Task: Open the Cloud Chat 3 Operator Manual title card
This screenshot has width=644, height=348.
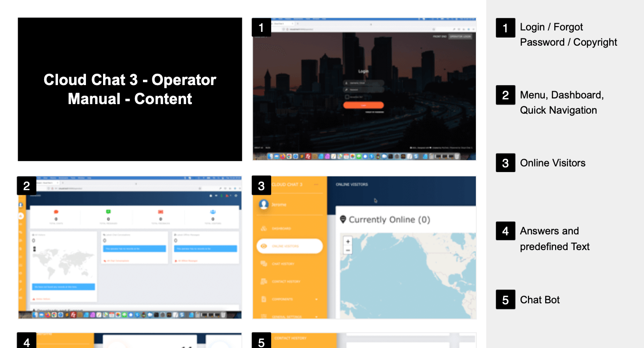Action: pyautogui.click(x=130, y=89)
